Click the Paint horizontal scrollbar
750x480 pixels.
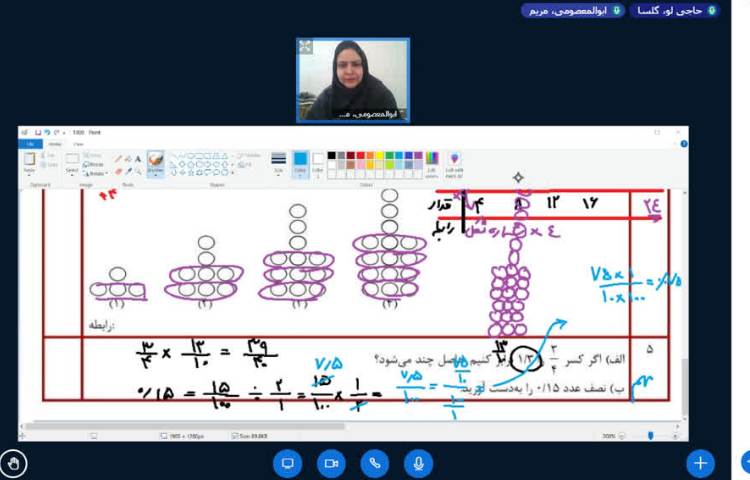[x=185, y=425]
